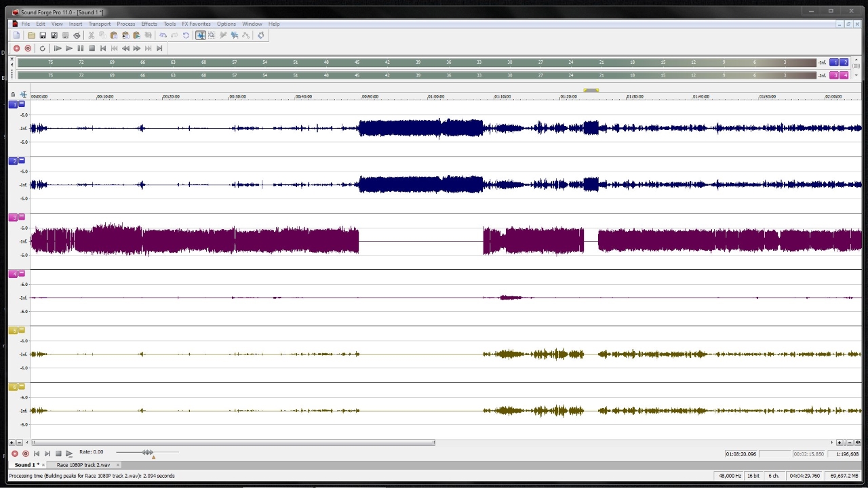Close the Race 1080P track 2.wav tab
Image resolution: width=868 pixels, height=488 pixels.
[117, 465]
